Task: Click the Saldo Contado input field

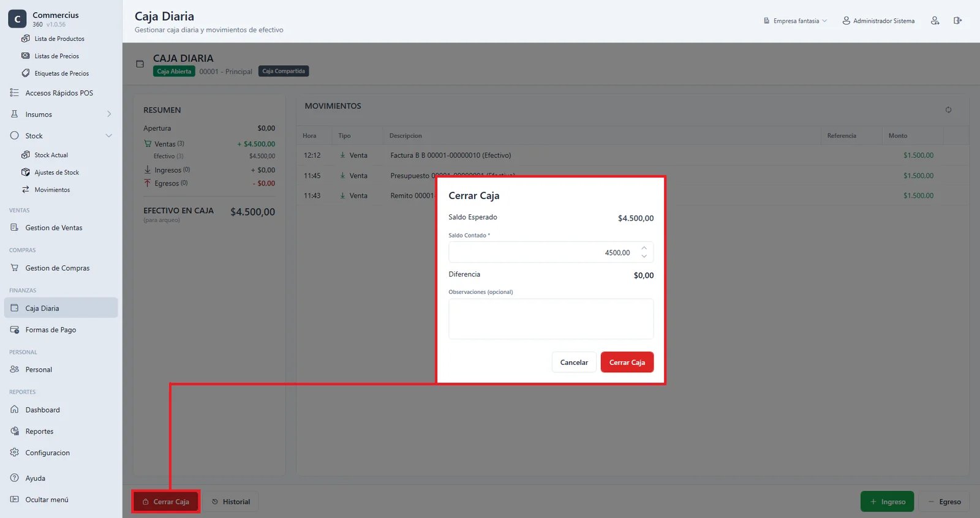Action: click(551, 252)
